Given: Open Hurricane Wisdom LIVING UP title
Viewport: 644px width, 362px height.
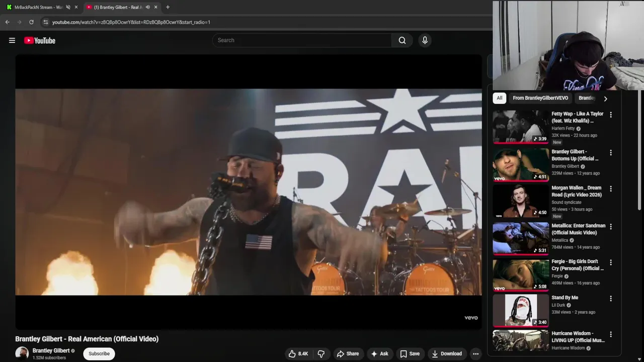Looking at the screenshot, I should [x=578, y=337].
